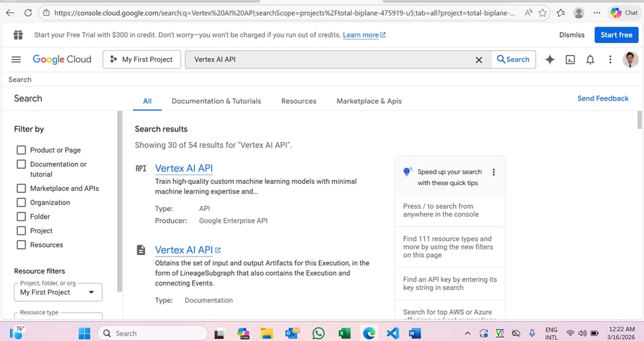Click Start free button
This screenshot has height=341, width=644.
tap(616, 35)
